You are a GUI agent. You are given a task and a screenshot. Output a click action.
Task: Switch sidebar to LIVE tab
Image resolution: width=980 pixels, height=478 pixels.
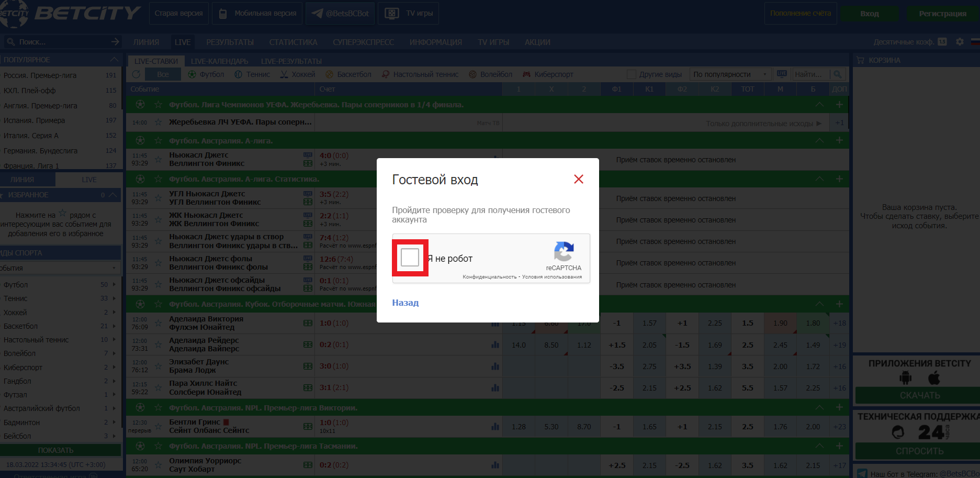point(89,180)
